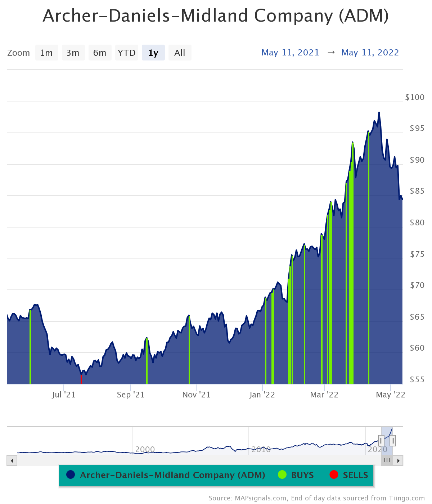Screen dimensions: 432x504
Task: Click the green buy bar in early June '21
Action: pos(30,347)
